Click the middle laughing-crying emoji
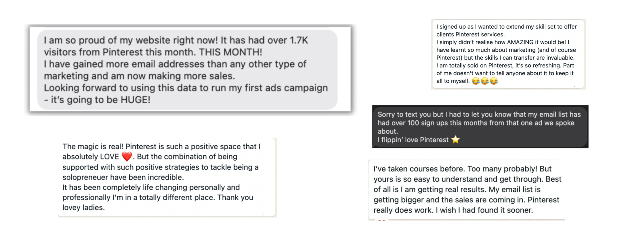This screenshot has height=238, width=644. pyautogui.click(x=484, y=81)
